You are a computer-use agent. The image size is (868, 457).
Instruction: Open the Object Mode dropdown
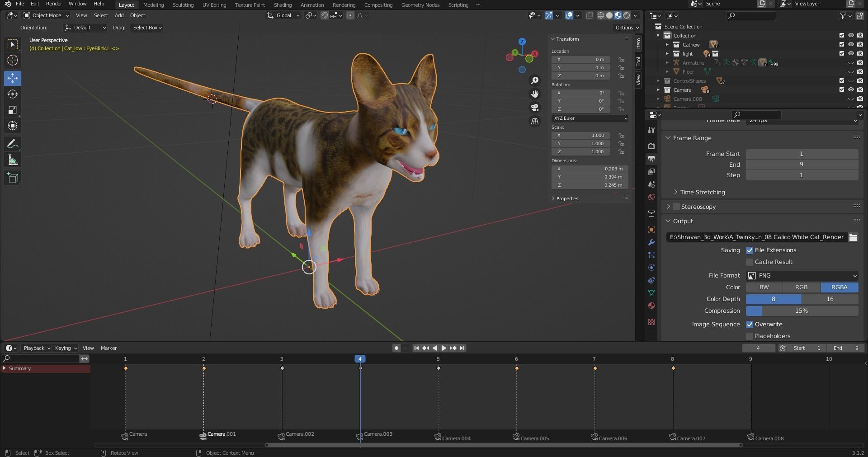coord(46,15)
